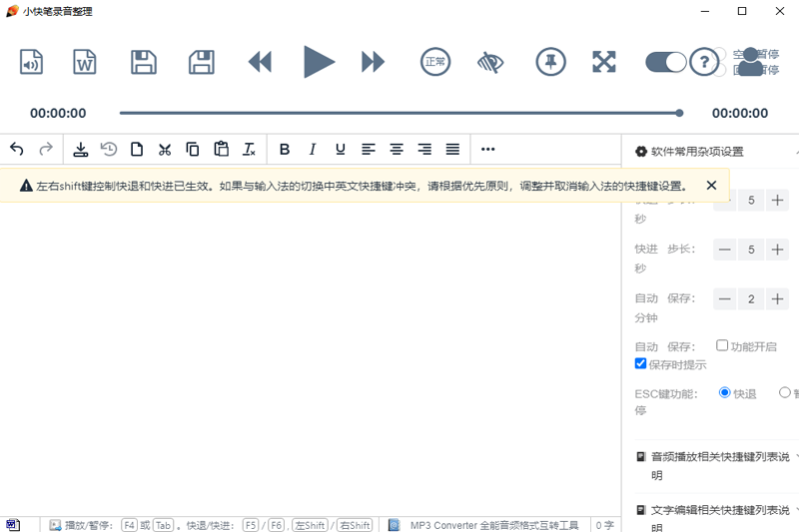Screen dimensions: 799x532
Task: Click the warning triangle icon in the banner
Action: tap(26, 186)
